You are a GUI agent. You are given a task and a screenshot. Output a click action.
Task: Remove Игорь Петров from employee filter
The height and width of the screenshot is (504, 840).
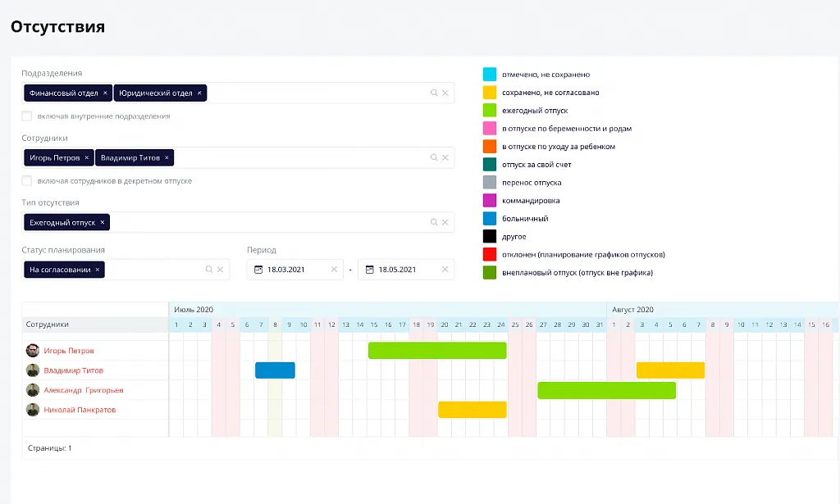87,158
